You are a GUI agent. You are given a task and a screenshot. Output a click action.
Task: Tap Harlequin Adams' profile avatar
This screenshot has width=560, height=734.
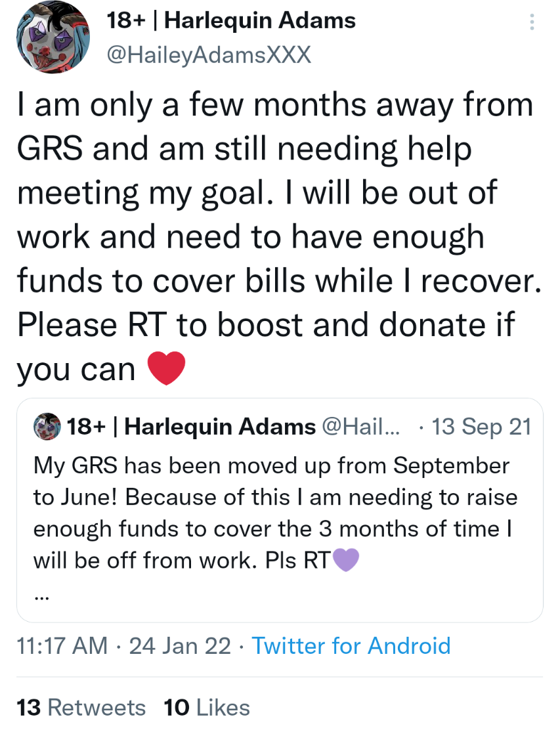coord(53,37)
